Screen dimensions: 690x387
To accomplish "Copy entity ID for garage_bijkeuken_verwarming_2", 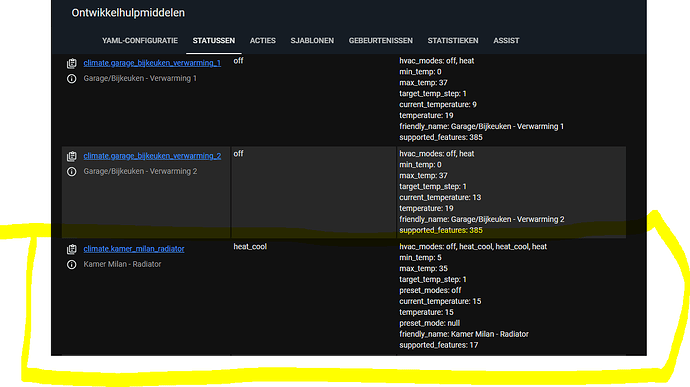I will [71, 156].
